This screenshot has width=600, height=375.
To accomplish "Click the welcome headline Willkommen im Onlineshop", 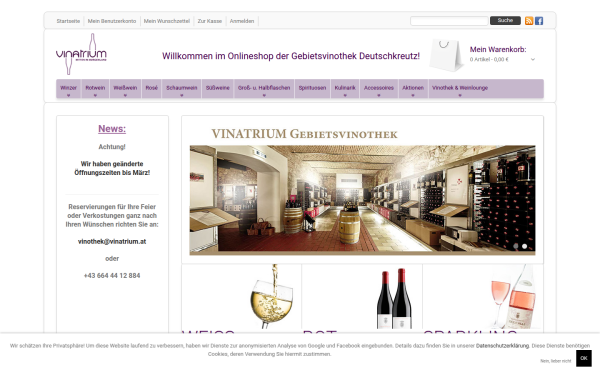I will tap(291, 56).
